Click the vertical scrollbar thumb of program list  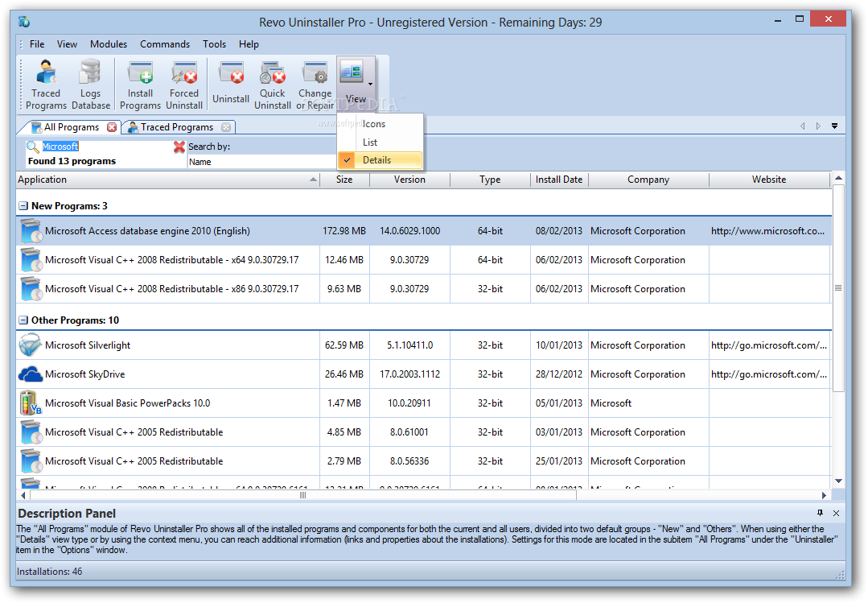pos(838,288)
